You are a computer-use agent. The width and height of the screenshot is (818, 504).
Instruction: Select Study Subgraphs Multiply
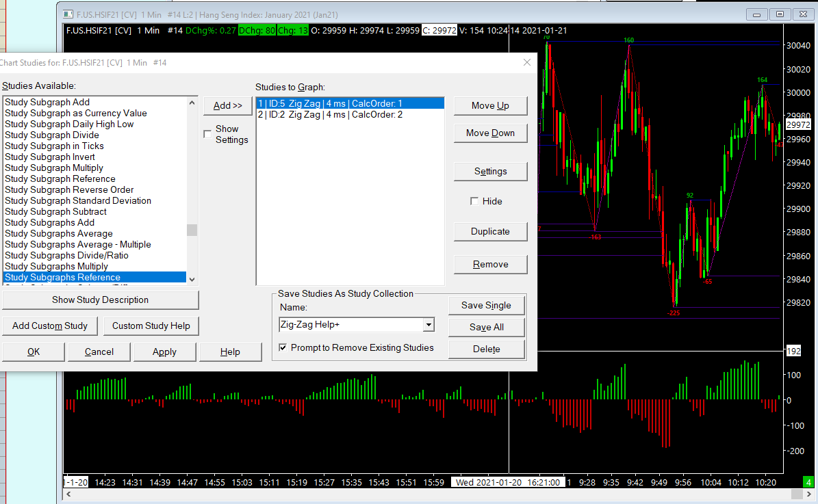(x=94, y=266)
